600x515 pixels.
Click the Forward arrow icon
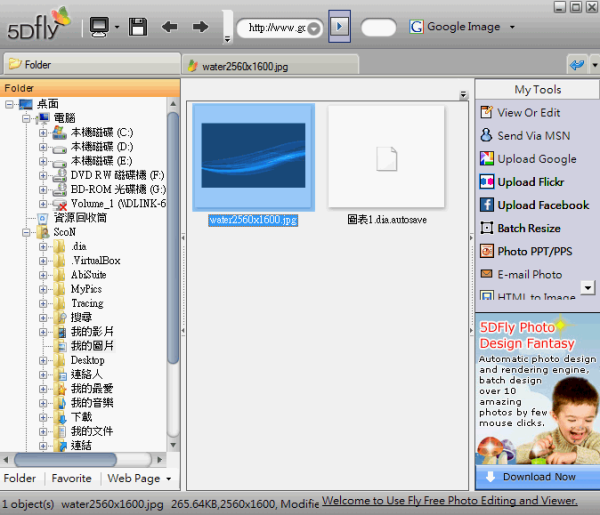pyautogui.click(x=200, y=26)
